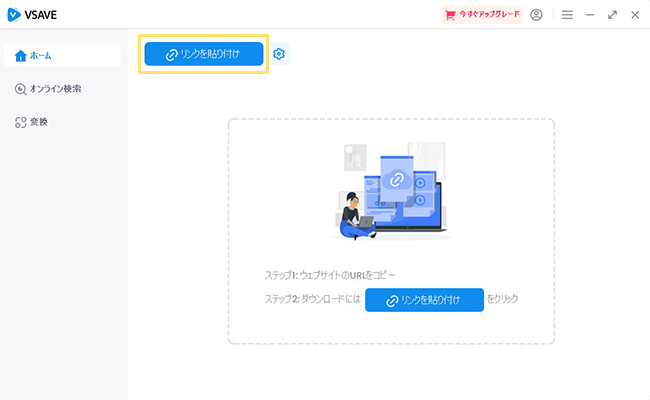The height and width of the screenshot is (400, 650).
Task: Click the top リンクを貼り付け button
Action: [204, 54]
